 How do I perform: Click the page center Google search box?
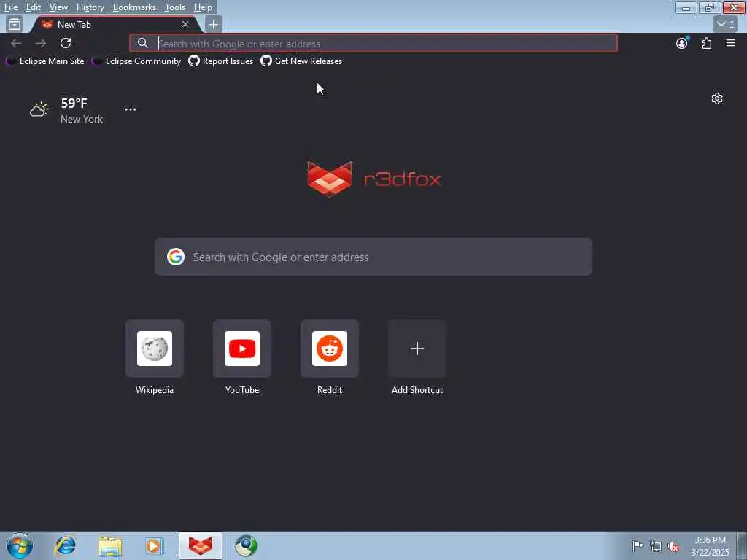373,257
